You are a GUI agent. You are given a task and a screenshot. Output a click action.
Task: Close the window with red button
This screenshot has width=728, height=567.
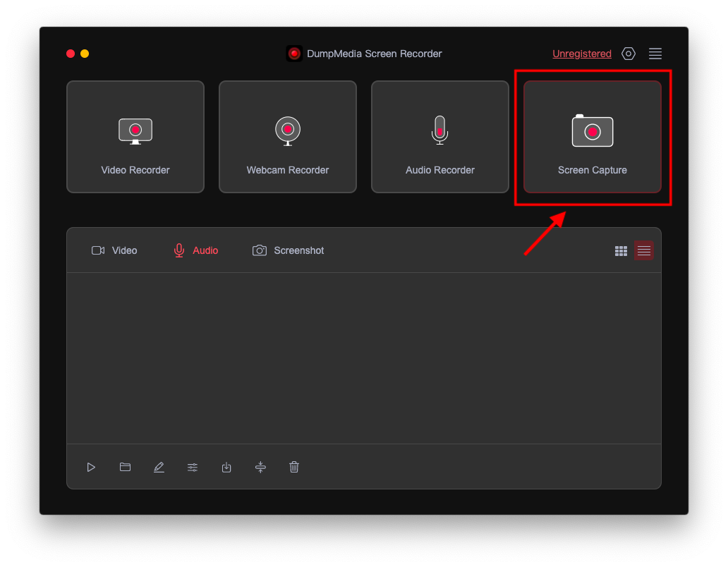71,54
